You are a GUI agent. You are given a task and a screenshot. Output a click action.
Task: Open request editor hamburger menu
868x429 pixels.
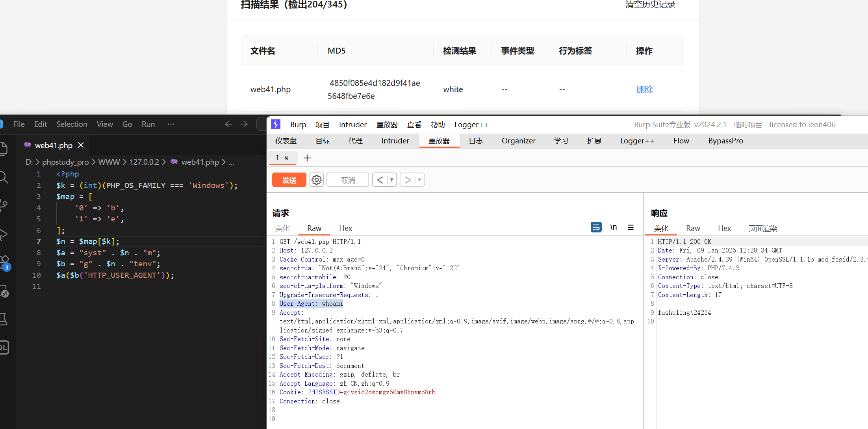[631, 227]
